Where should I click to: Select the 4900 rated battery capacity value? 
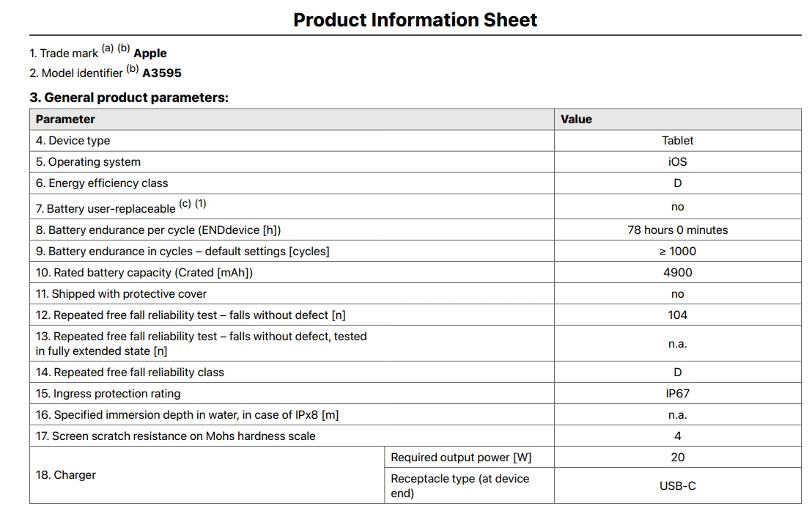coord(677,273)
